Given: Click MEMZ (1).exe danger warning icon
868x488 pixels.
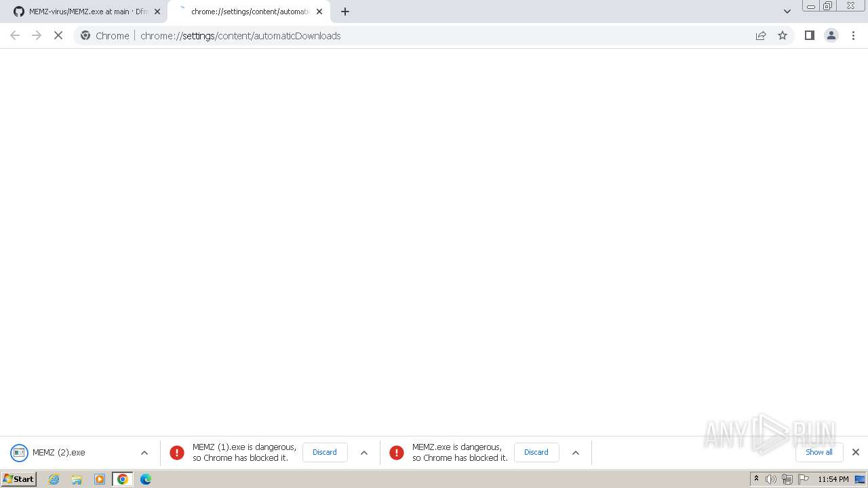Looking at the screenshot, I should [x=177, y=453].
